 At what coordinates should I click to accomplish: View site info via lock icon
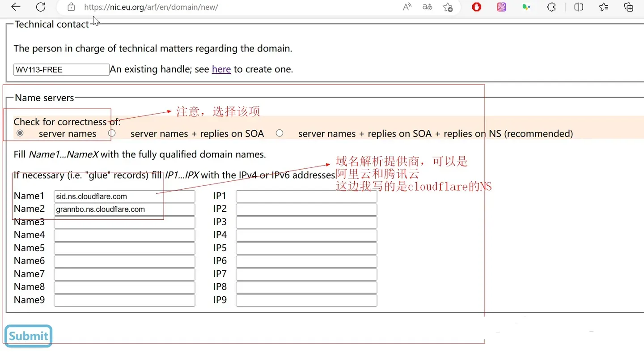pos(71,7)
